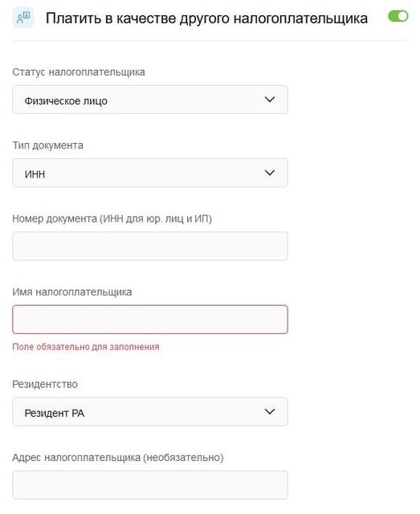
Task: Disable the pay as another taxpayer switch
Action: 398,16
